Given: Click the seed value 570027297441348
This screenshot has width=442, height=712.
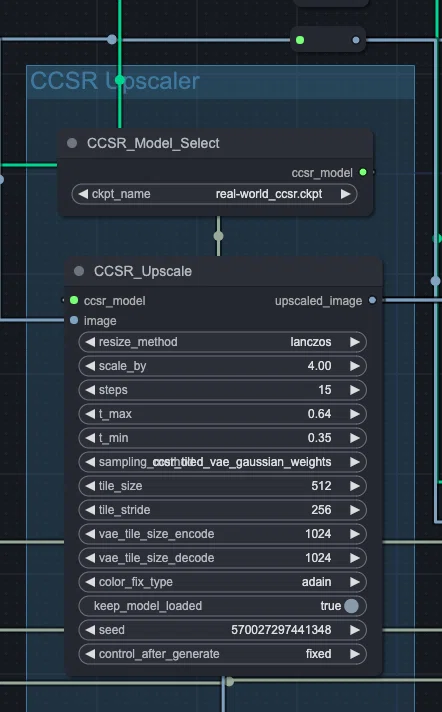Looking at the screenshot, I should point(281,630).
